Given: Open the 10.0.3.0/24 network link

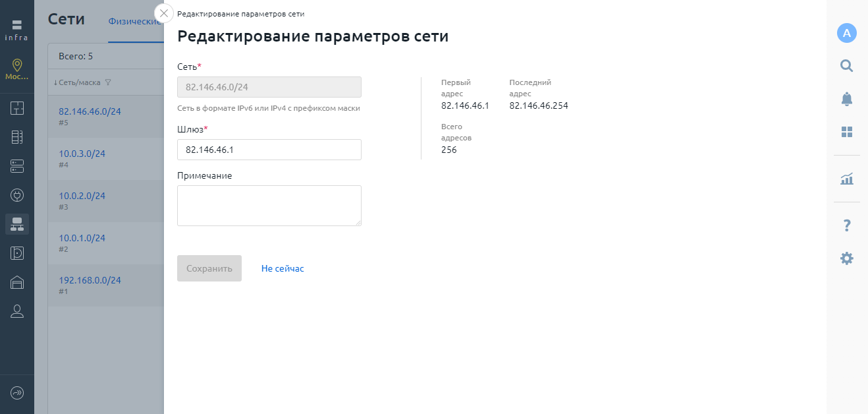Looking at the screenshot, I should pos(82,154).
